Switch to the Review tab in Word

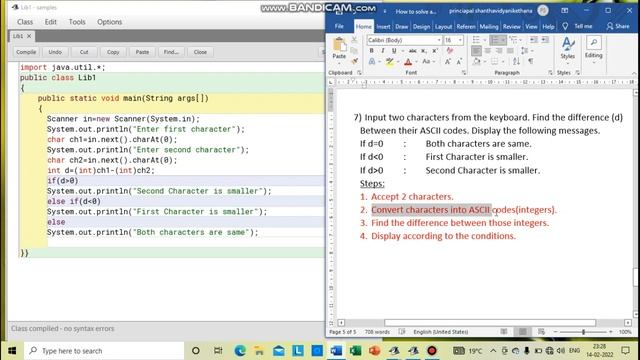coord(511,27)
